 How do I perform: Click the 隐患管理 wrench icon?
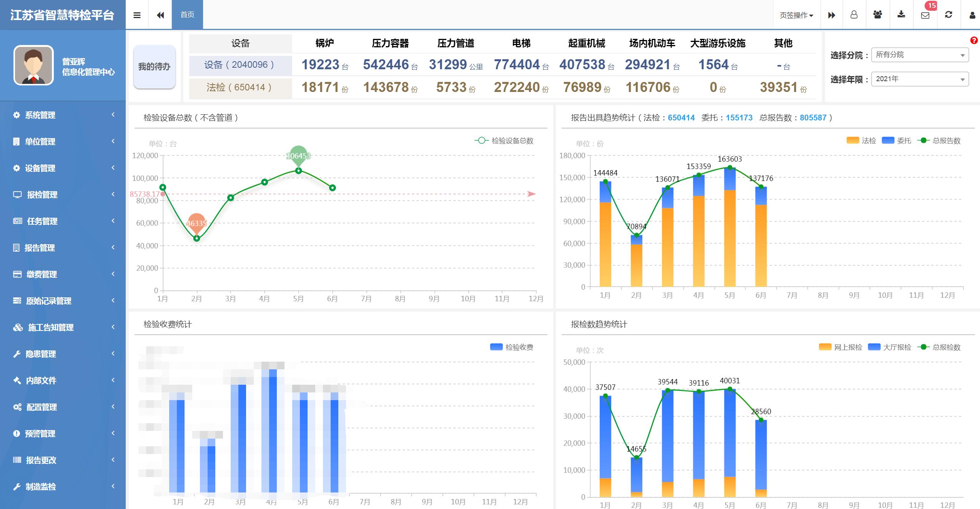pos(17,354)
